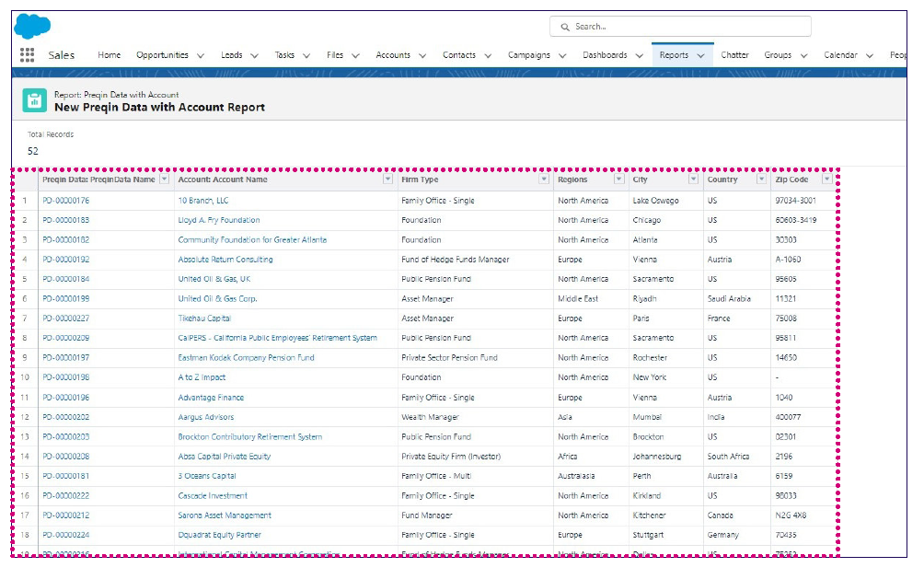Expand the Leads tab dropdown chevron

tap(255, 55)
